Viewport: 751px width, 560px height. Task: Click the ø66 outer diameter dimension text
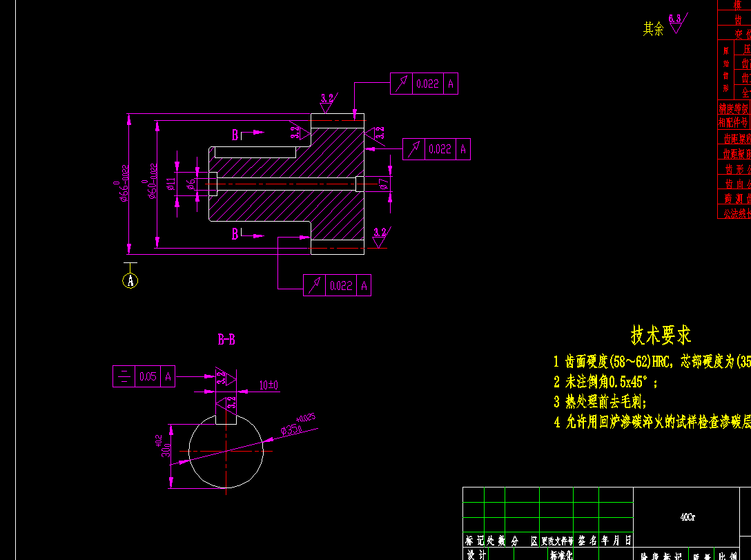tap(123, 184)
